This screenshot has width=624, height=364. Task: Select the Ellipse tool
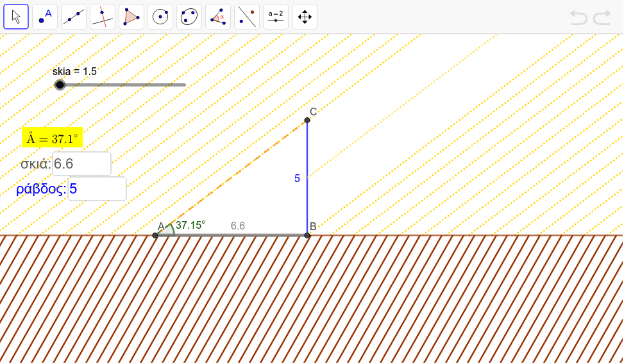click(189, 17)
